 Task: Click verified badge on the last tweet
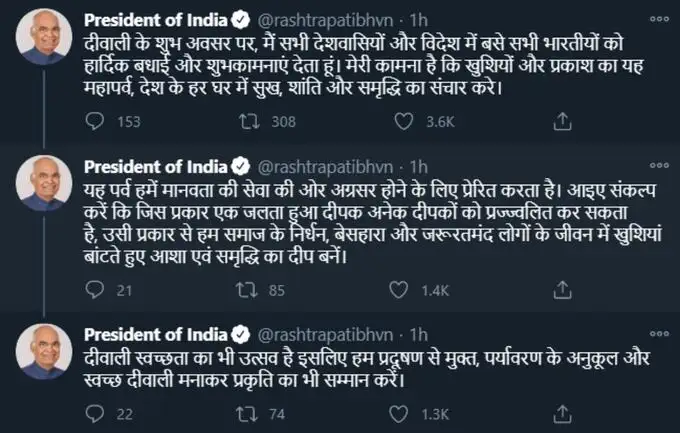click(241, 332)
